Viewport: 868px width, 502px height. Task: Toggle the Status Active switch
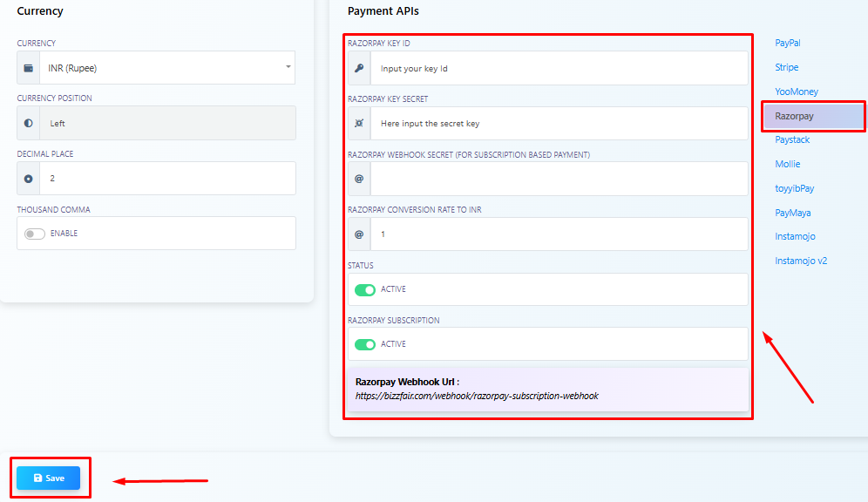pos(365,289)
